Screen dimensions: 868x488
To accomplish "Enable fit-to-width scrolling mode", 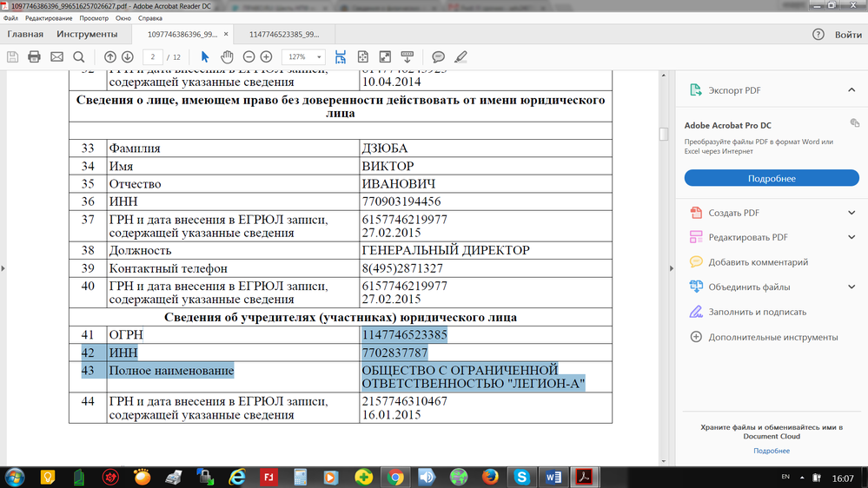I will (341, 57).
